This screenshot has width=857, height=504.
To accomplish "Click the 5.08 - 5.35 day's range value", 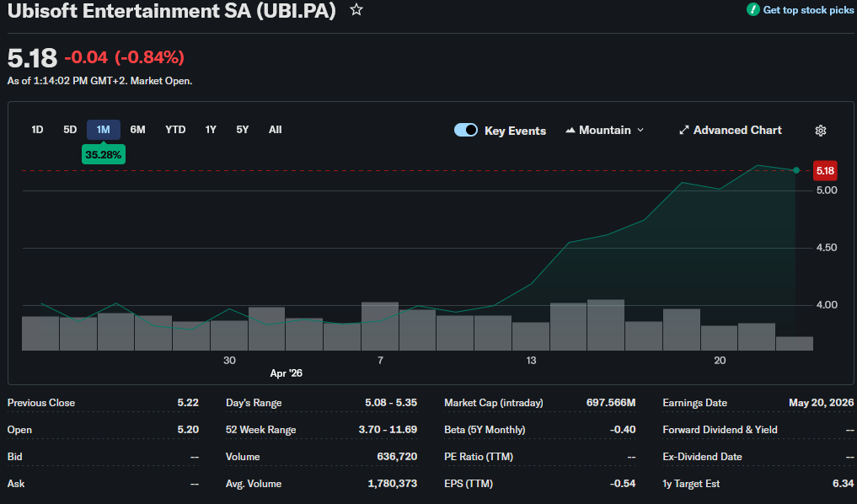I will 391,403.
